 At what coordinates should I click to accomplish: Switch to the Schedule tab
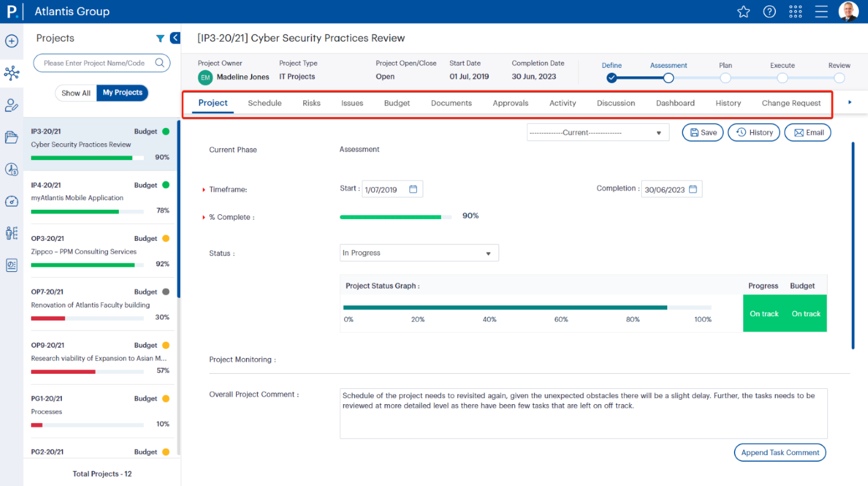coord(264,103)
